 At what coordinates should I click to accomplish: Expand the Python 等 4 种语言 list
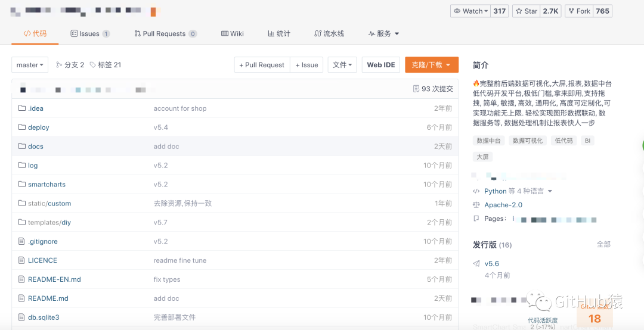coord(518,191)
